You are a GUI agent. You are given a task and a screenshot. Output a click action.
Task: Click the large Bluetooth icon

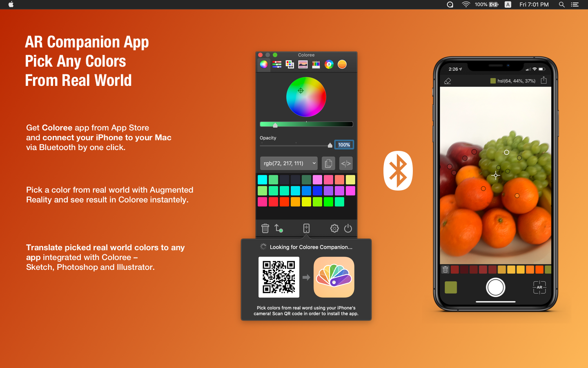398,171
